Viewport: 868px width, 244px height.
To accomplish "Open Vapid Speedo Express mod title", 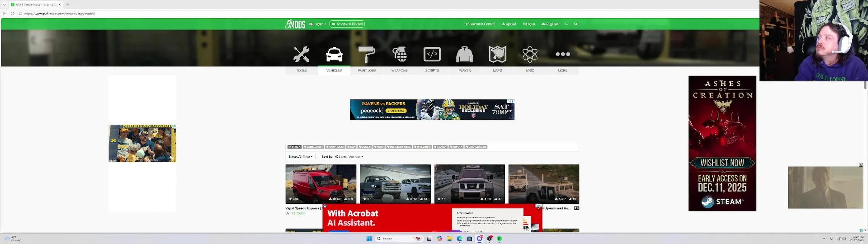I will [x=304, y=208].
